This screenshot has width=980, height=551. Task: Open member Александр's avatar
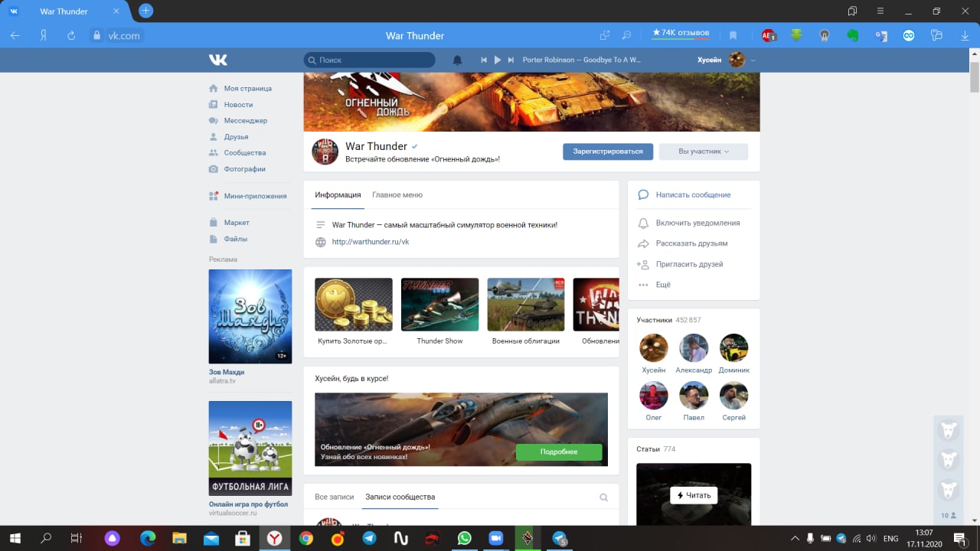pos(694,347)
